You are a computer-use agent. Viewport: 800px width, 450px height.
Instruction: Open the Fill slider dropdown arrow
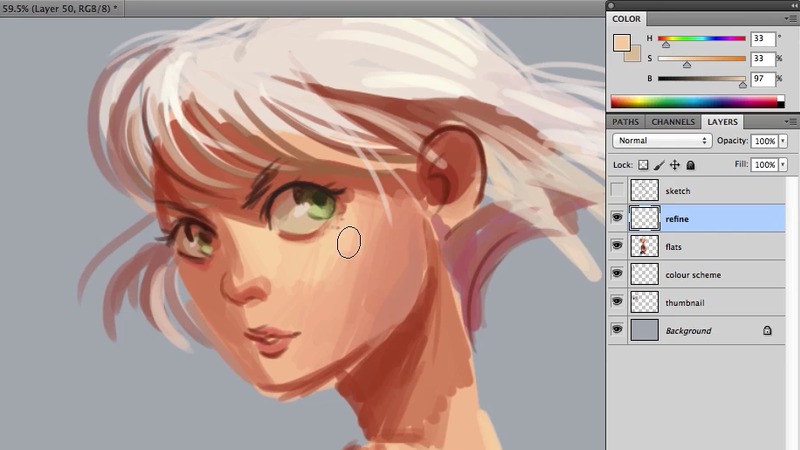783,165
